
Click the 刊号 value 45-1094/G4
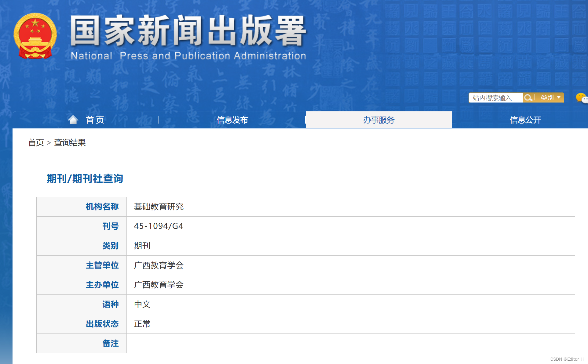pyautogui.click(x=158, y=226)
